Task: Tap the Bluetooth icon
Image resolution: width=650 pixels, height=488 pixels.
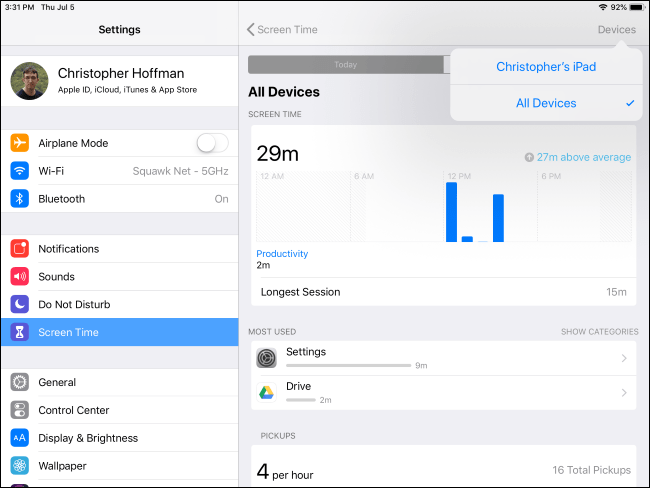Action: click(x=20, y=199)
